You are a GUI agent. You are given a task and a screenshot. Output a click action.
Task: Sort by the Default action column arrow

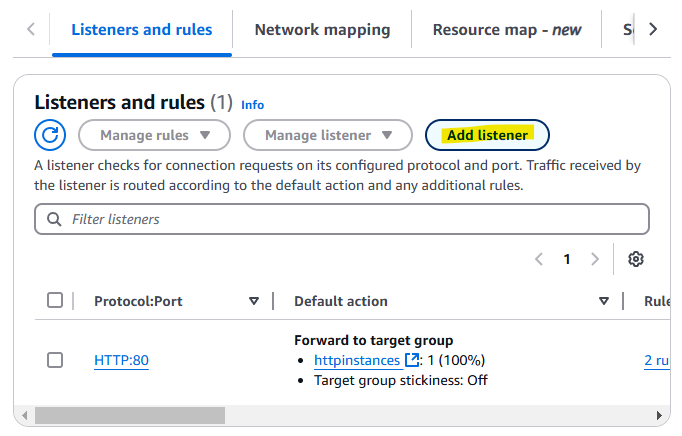click(604, 301)
